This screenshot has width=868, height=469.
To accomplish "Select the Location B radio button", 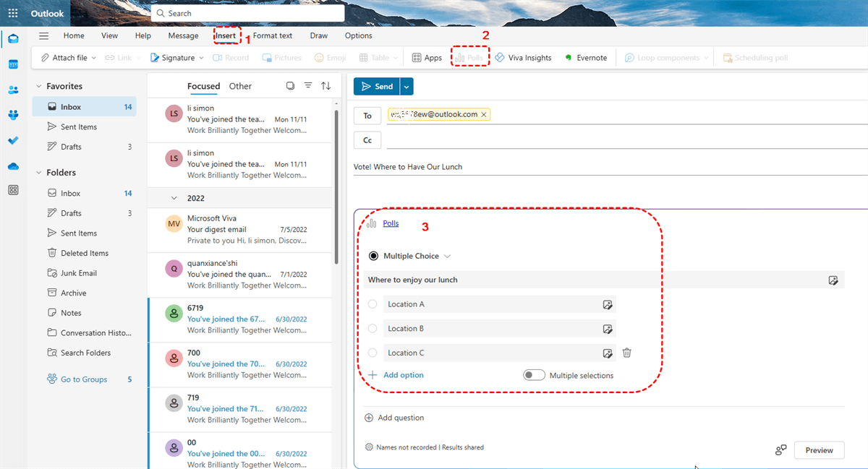I will 373,329.
